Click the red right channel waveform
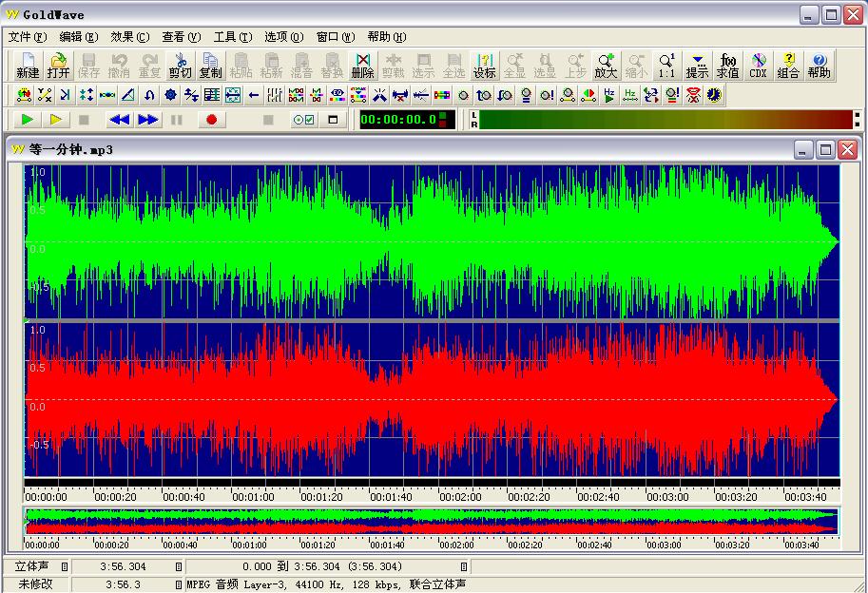 [432, 399]
